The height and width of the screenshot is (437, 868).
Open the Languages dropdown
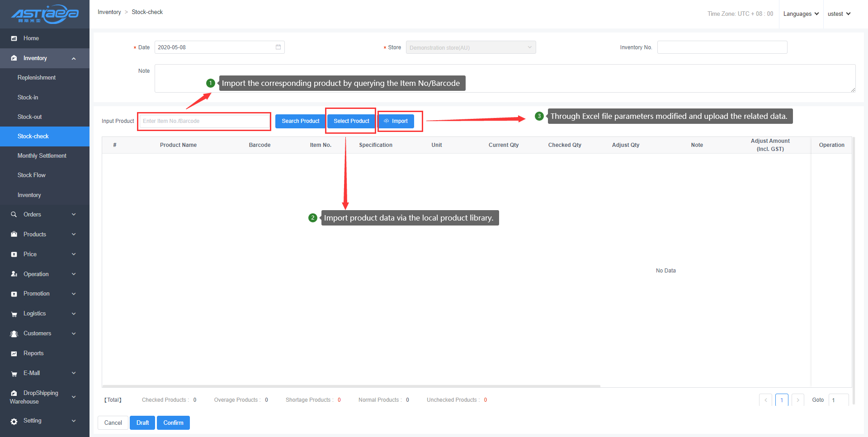tap(801, 14)
